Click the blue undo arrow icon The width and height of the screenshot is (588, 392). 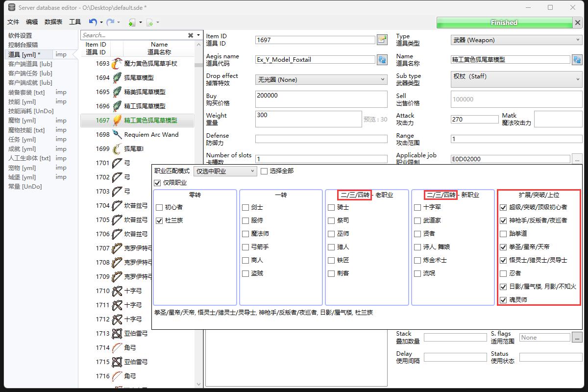pyautogui.click(x=93, y=22)
